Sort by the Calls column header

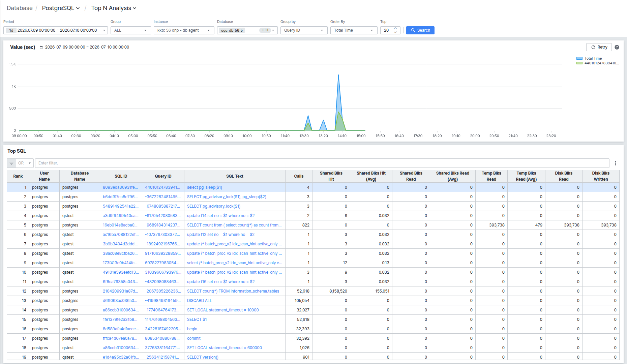coord(299,176)
